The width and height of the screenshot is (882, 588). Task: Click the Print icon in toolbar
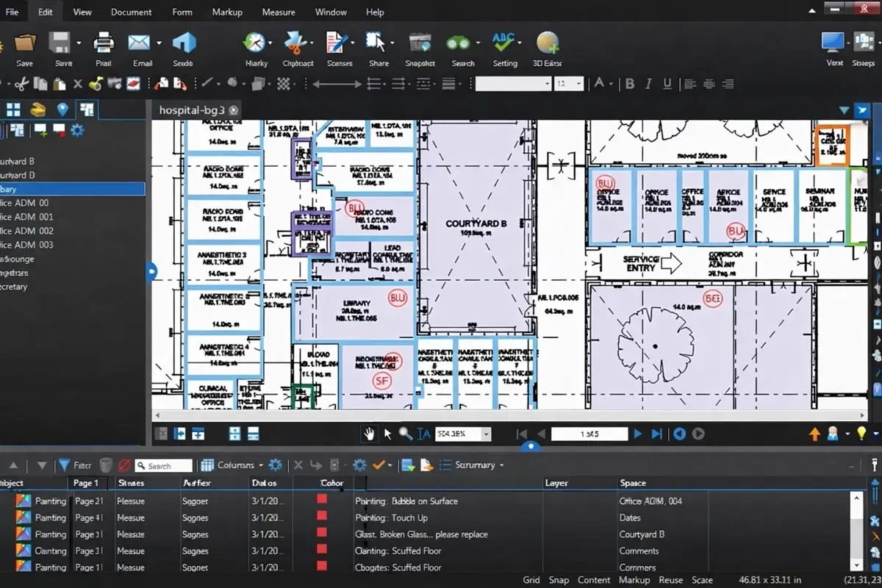(104, 43)
